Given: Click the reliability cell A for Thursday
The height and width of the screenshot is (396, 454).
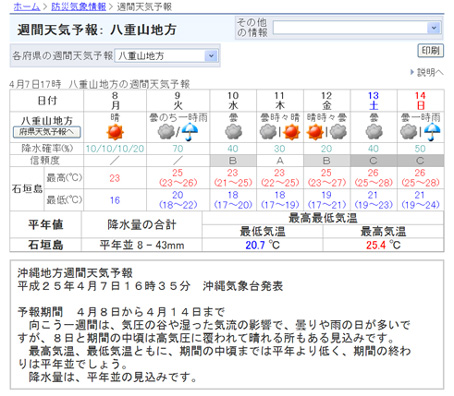Looking at the screenshot, I should pyautogui.click(x=280, y=161).
